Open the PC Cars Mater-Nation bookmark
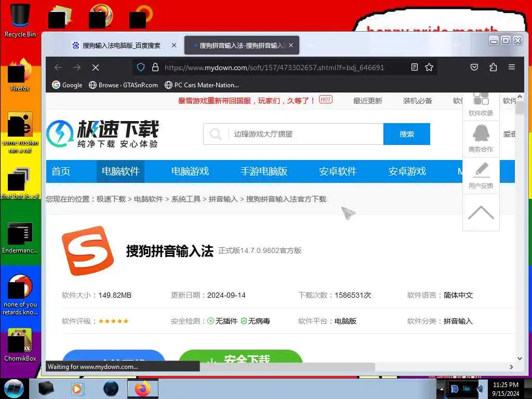The image size is (532, 399). [202, 85]
